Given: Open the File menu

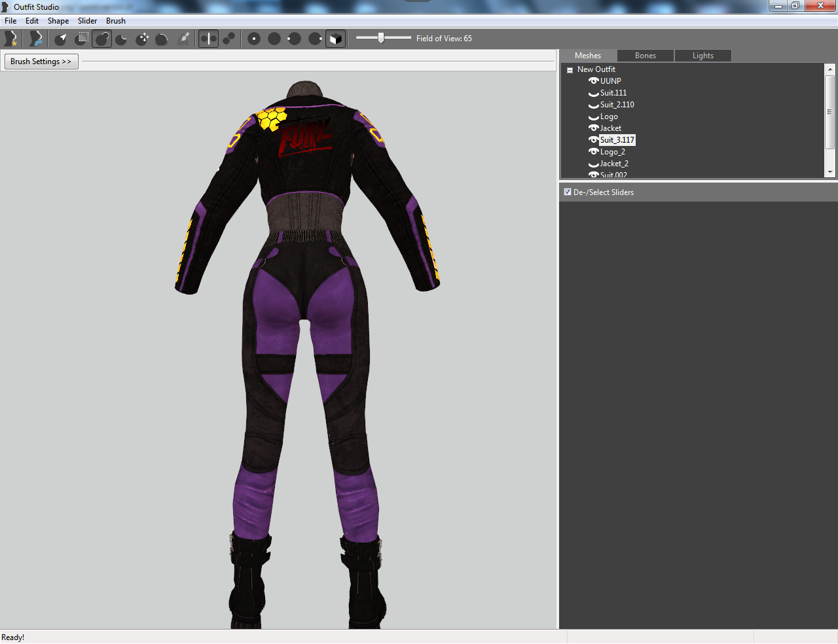Looking at the screenshot, I should pyautogui.click(x=10, y=21).
